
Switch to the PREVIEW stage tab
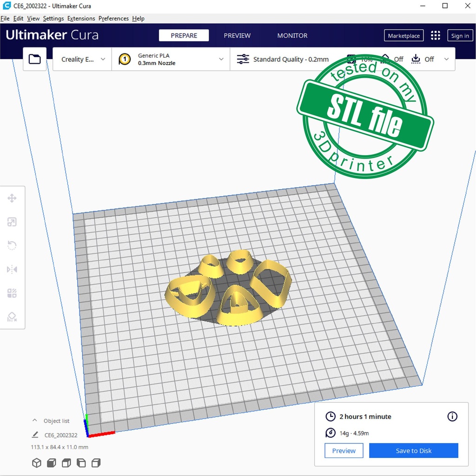tap(237, 36)
